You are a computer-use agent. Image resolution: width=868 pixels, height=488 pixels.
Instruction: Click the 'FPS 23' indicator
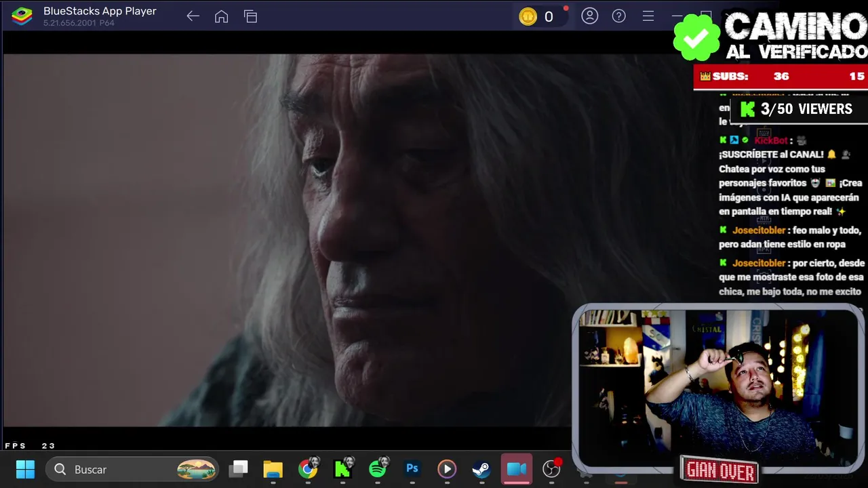tap(30, 446)
